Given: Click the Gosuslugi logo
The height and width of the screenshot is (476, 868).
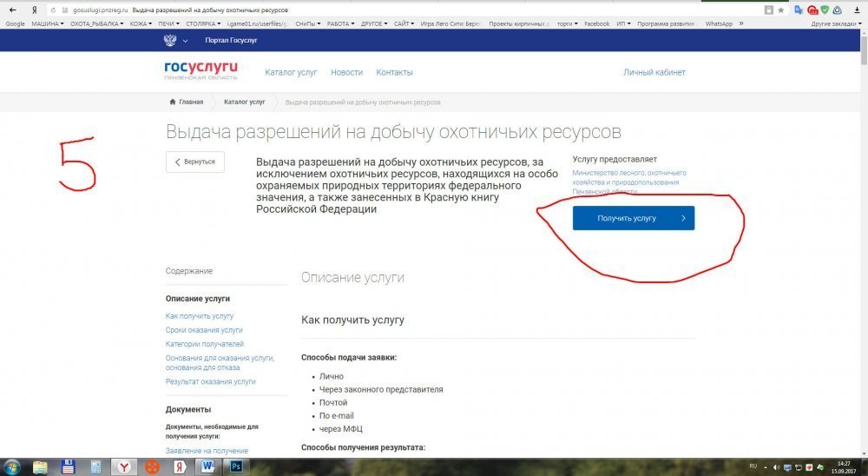Looking at the screenshot, I should coord(201,72).
